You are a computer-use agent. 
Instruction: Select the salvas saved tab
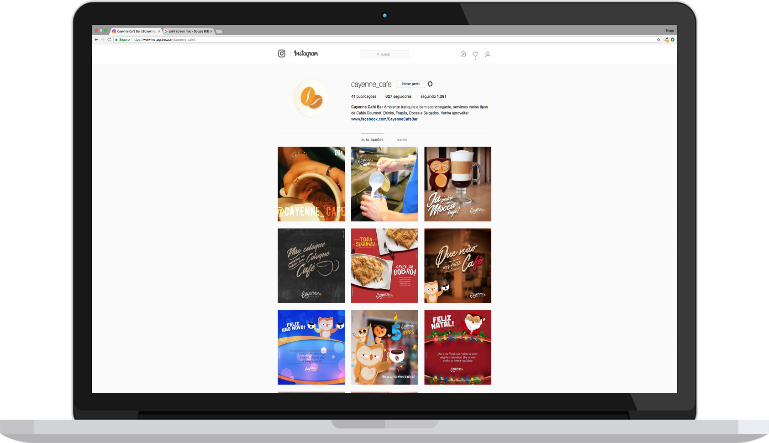402,140
